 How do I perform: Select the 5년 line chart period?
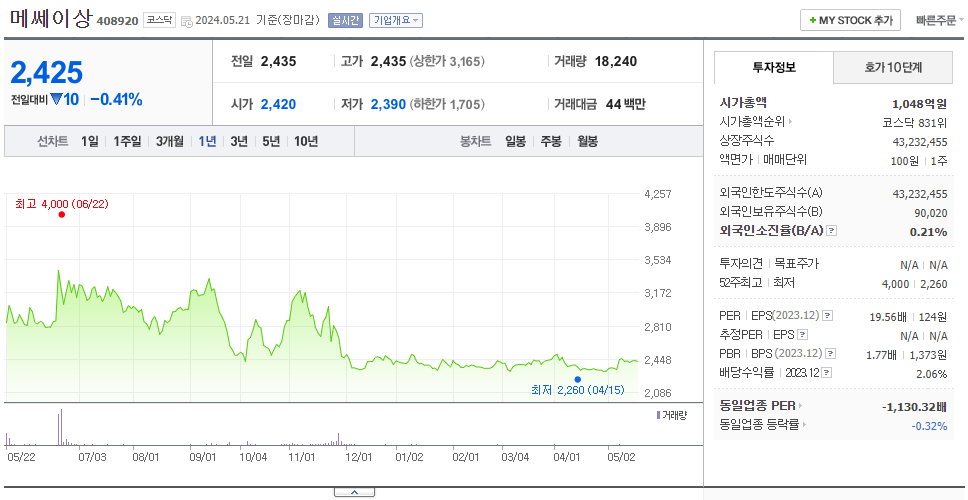271,141
